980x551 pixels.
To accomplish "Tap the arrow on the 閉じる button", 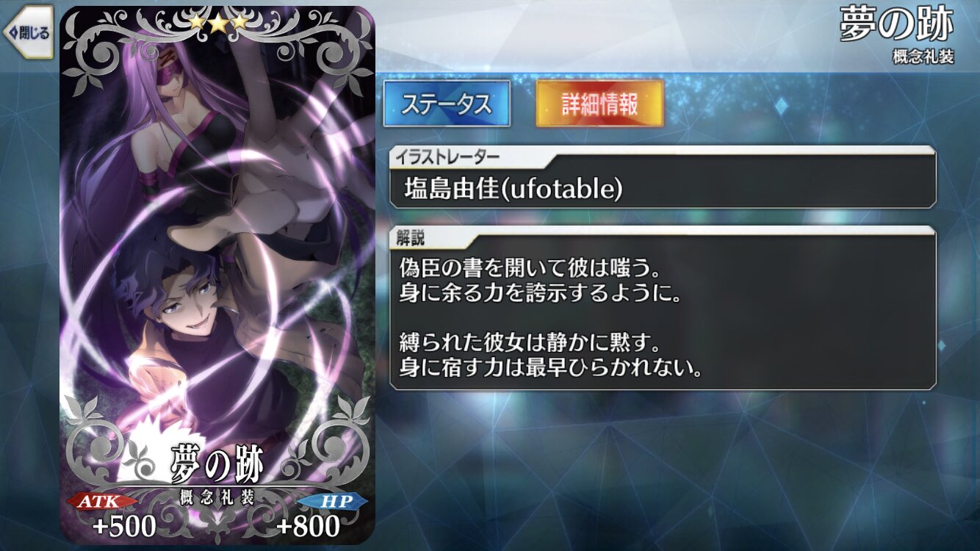I will [x=12, y=32].
